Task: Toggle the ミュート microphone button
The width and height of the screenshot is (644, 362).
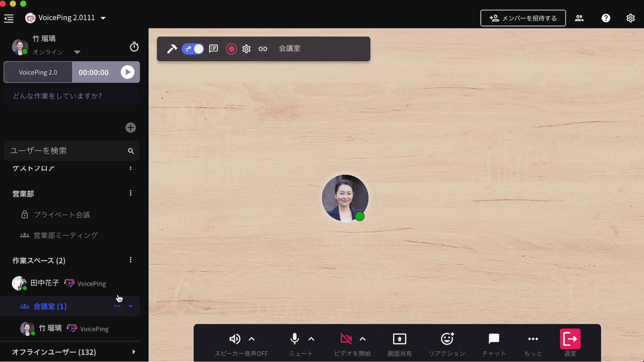Action: (x=295, y=339)
